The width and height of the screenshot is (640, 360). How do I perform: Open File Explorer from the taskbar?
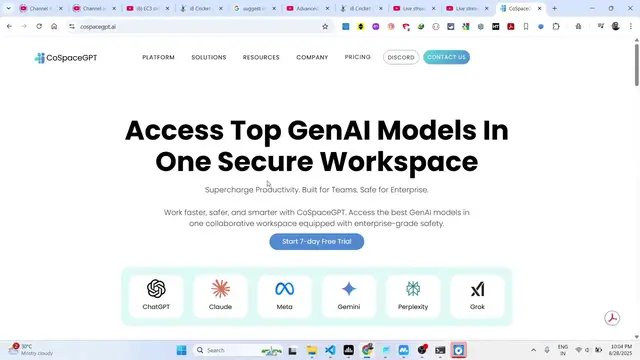312,350
